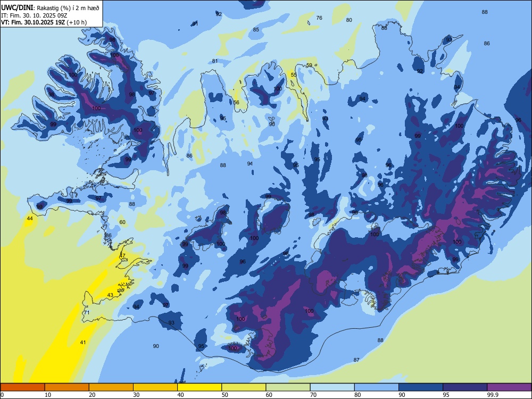Viewport: 532px width, 399px height.
Task: Click the 'IT: Fim. 30. 10. 2025 09Z' line
Action: tap(35, 15)
